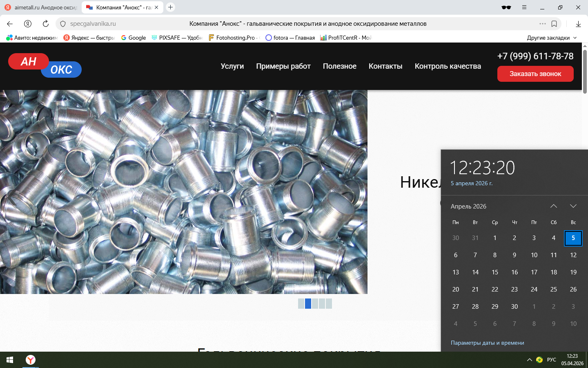Go to previous month in calendar

tap(554, 206)
